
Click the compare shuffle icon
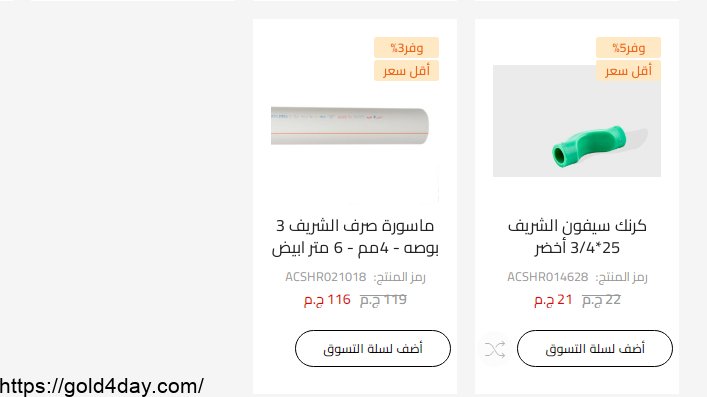pos(495,350)
